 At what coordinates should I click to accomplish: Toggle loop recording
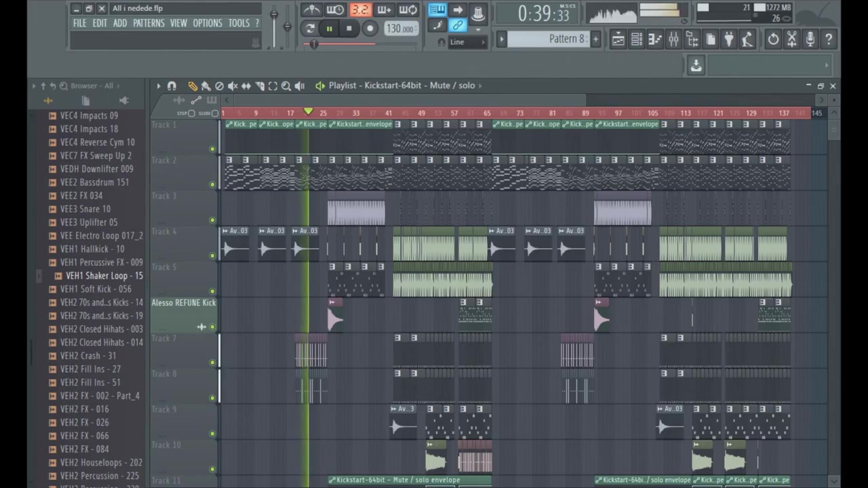click(x=408, y=9)
